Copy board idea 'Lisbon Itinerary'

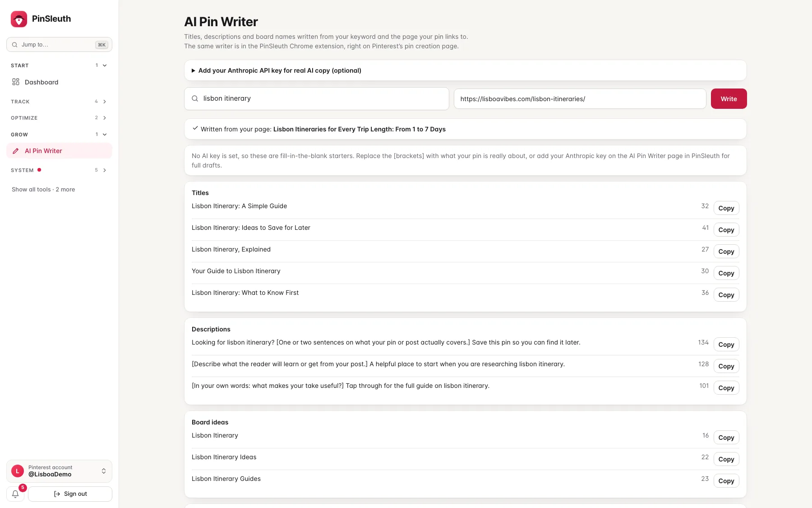726,438
